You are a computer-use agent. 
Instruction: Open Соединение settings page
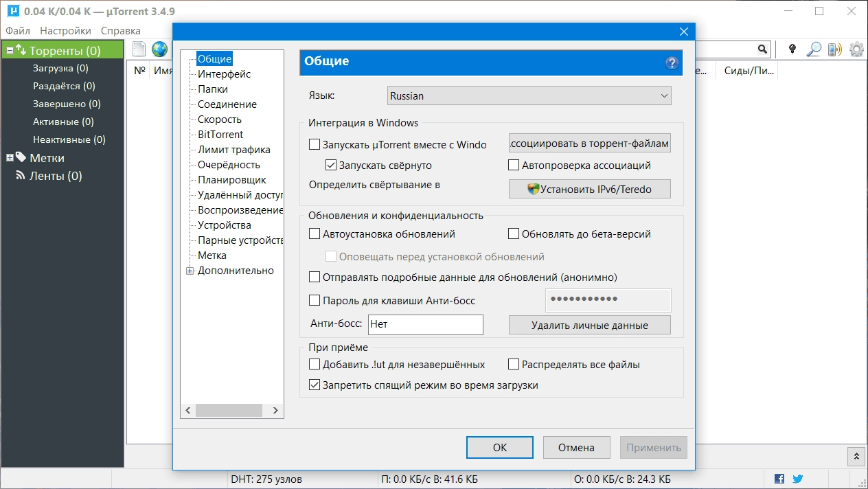coord(227,104)
